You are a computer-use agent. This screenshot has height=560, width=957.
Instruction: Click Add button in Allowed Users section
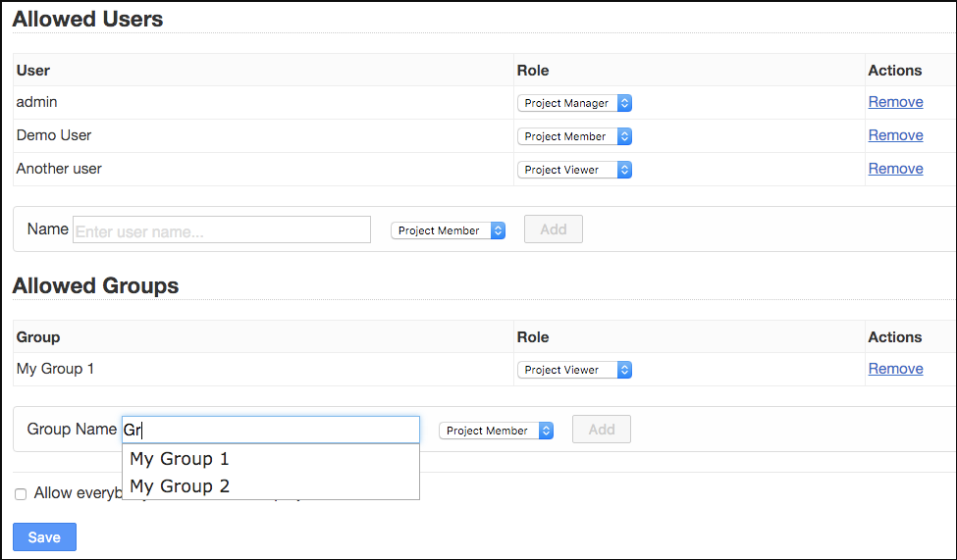pyautogui.click(x=554, y=229)
